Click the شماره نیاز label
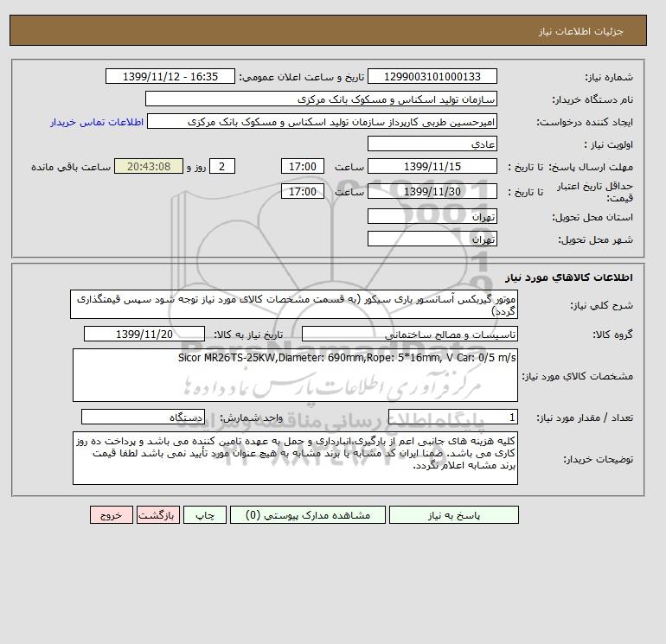Screen dimensions: 666x644 [x=609, y=77]
